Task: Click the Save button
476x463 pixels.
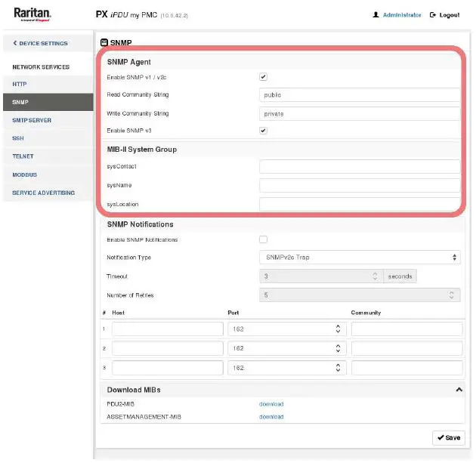Action: click(449, 437)
